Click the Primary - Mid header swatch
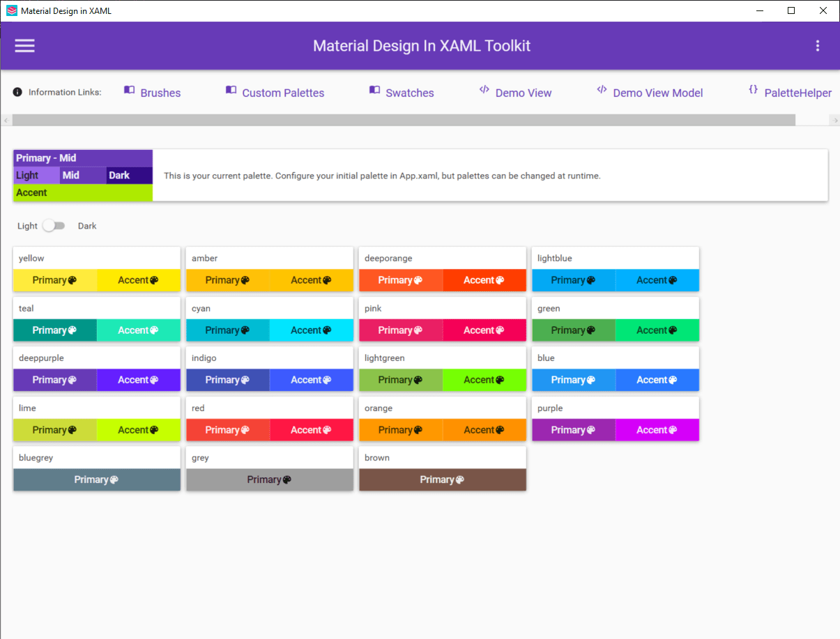 tap(83, 158)
